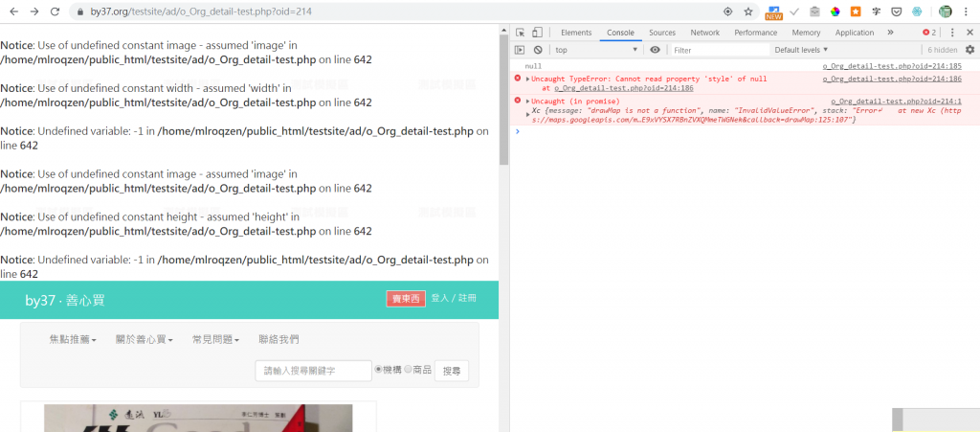Switch to the Application tab
980x432 pixels.
(855, 33)
